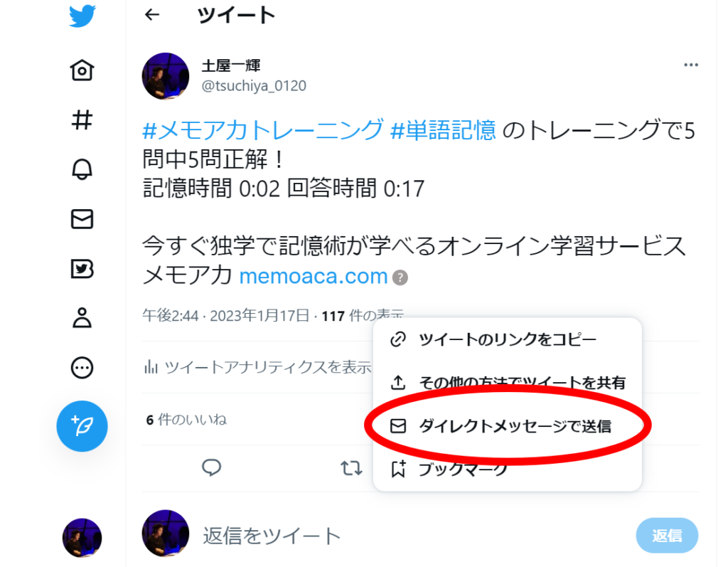
Task: Click the reply speech bubble icon
Action: coord(211,467)
